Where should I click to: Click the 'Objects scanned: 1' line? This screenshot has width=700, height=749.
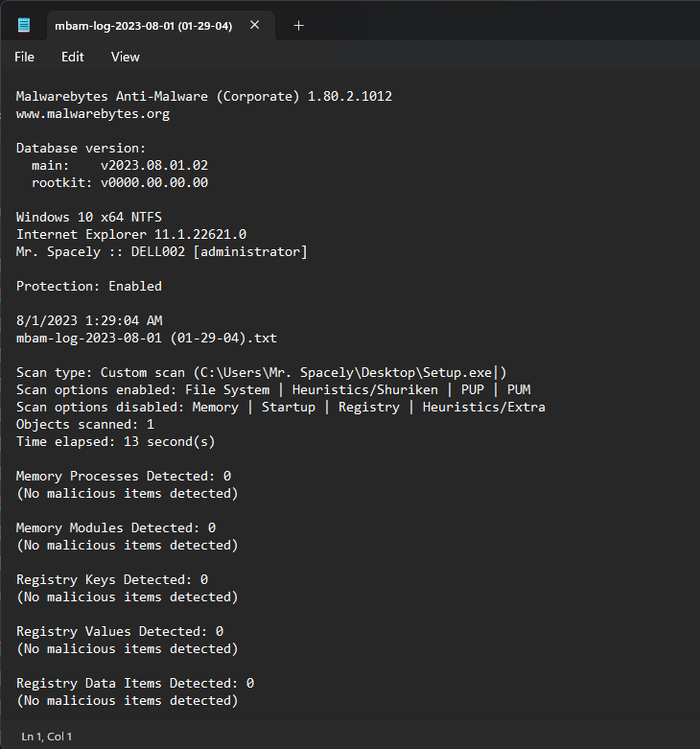pos(85,424)
